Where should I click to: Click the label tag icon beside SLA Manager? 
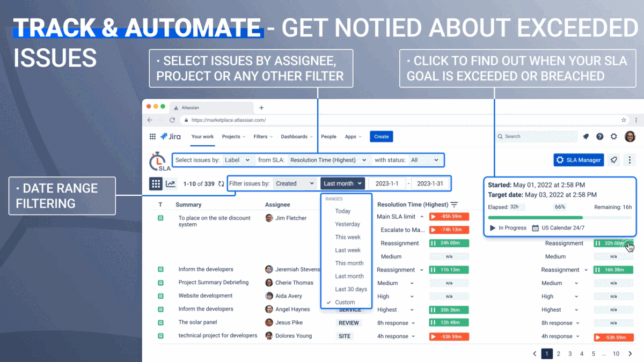pos(613,160)
